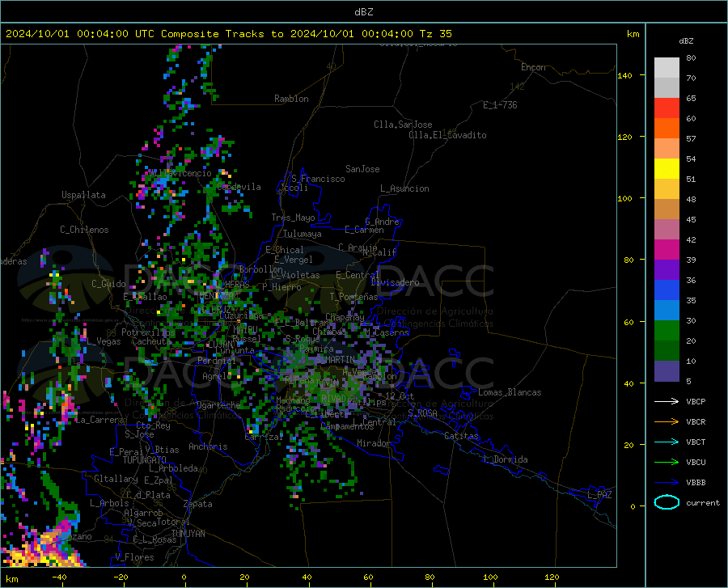Viewport: 728px width, 588px height.
Task: Click the green VBCU arrow legend icon
Action: 667,462
